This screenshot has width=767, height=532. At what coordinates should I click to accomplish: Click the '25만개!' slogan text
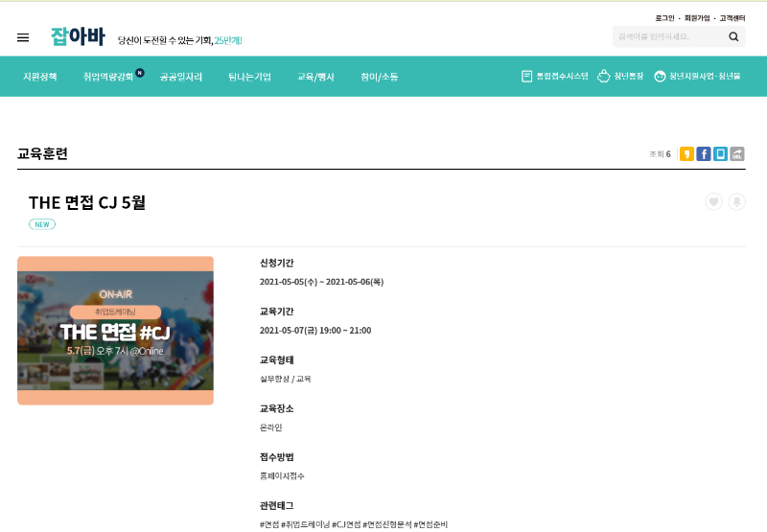click(x=228, y=40)
